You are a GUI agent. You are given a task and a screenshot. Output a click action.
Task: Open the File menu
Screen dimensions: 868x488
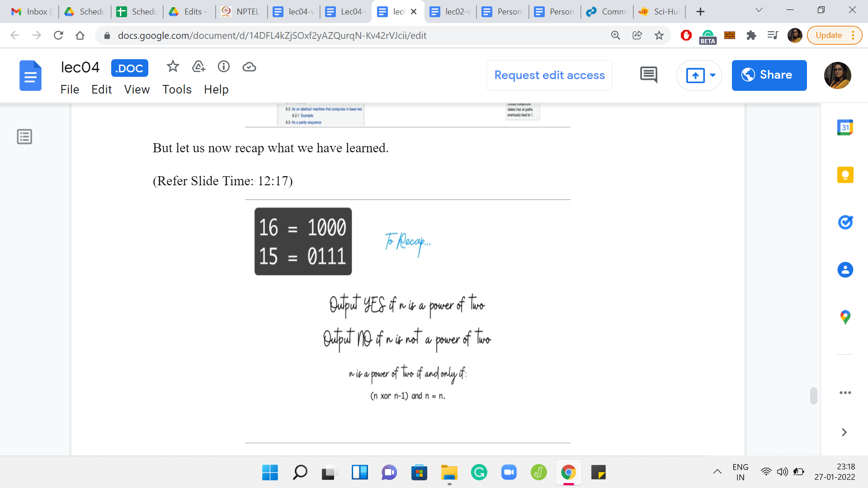[70, 89]
